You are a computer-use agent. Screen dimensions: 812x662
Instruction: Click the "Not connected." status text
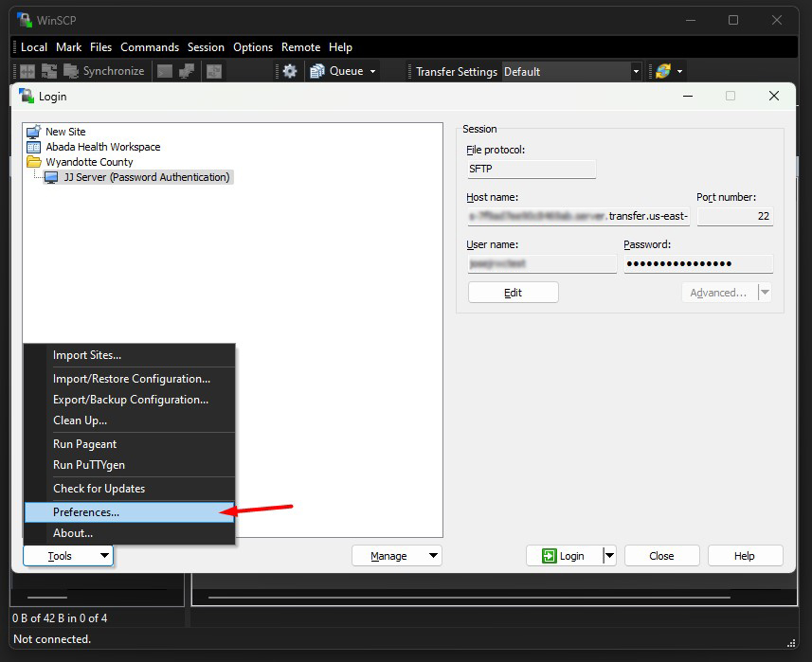52,639
